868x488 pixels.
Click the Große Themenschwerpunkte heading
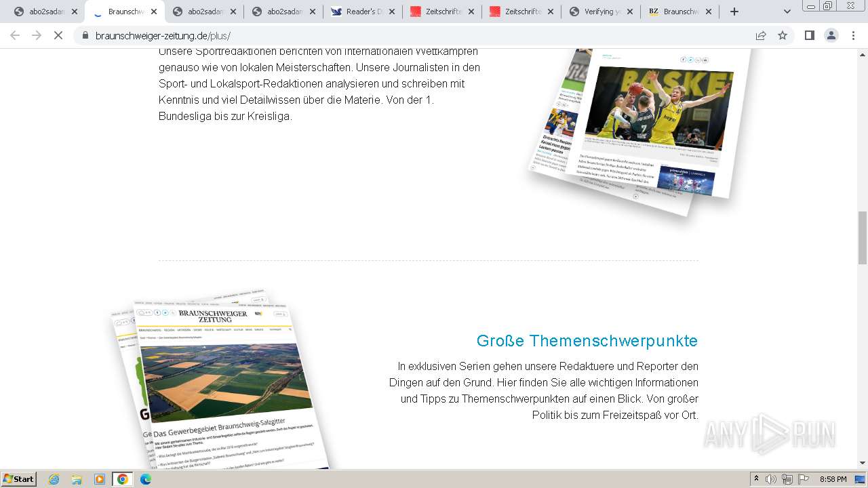coord(587,340)
